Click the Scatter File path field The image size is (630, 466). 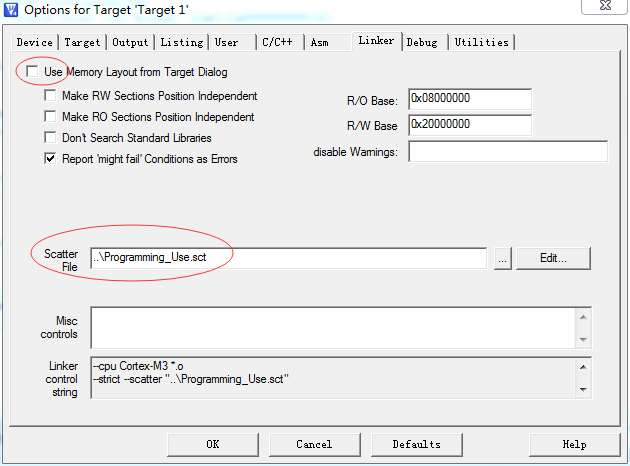tap(288, 258)
